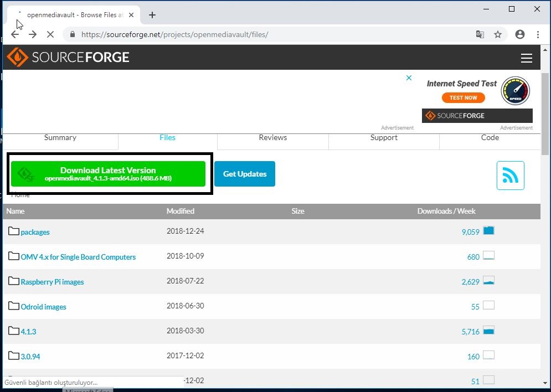Sort by Name column header

16,211
